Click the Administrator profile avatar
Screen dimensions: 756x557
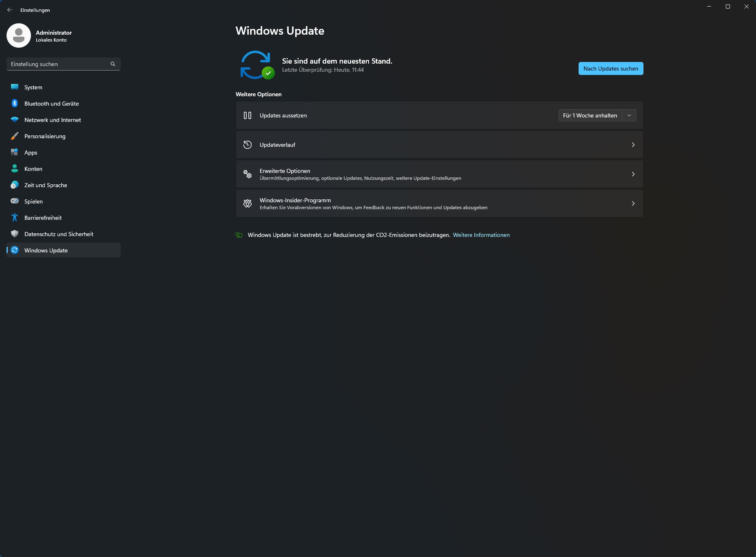[19, 35]
